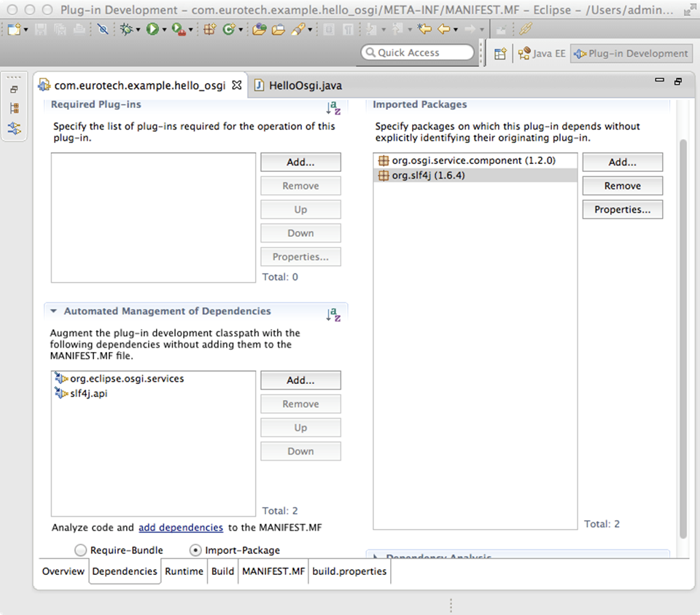Click the Open Perspective icon
The width and height of the screenshot is (700, 615).
[500, 53]
